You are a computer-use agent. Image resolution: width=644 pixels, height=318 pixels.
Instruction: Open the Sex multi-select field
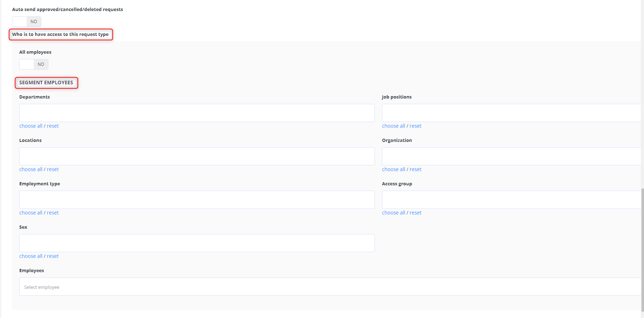coord(197,243)
